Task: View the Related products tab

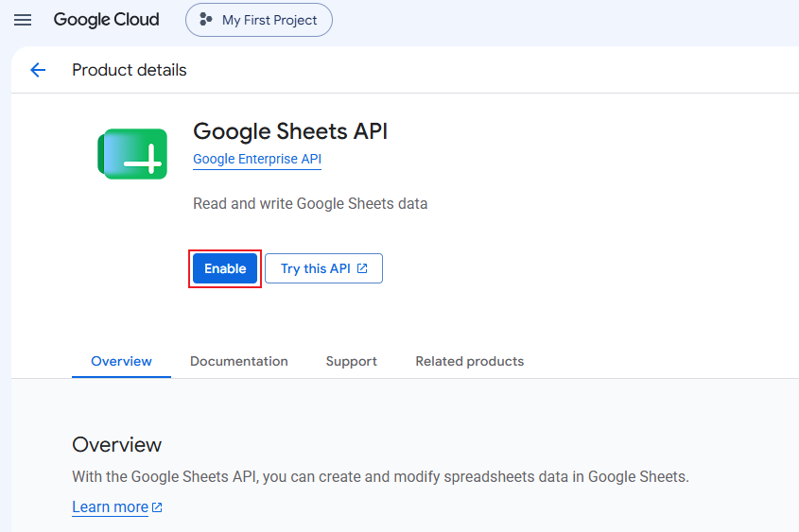Action: (x=469, y=361)
